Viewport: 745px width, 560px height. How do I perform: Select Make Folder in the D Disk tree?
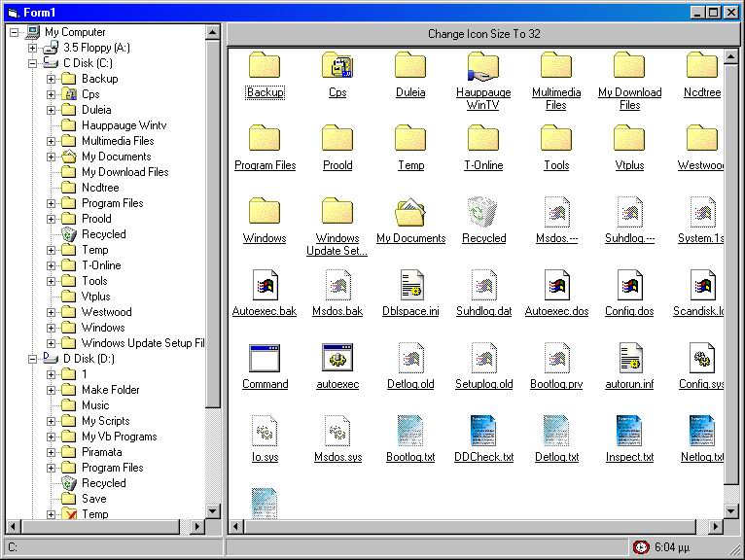[110, 390]
